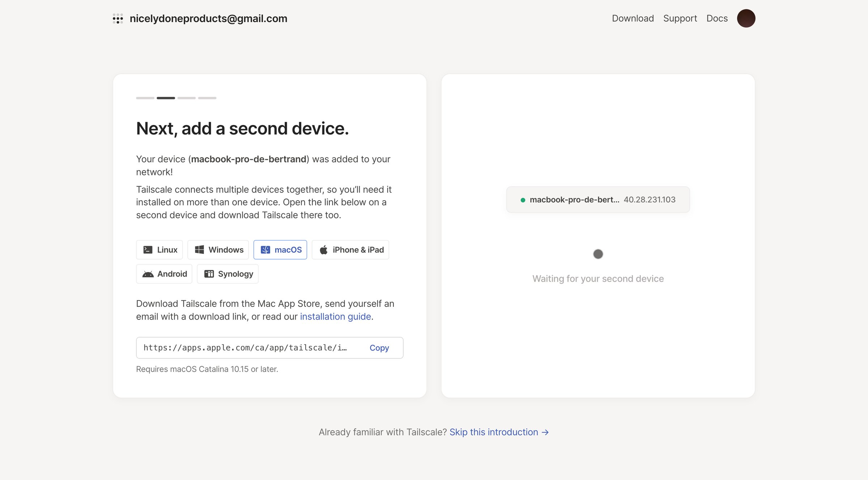Viewport: 868px width, 480px height.
Task: Click the App Store URL field
Action: click(270, 348)
